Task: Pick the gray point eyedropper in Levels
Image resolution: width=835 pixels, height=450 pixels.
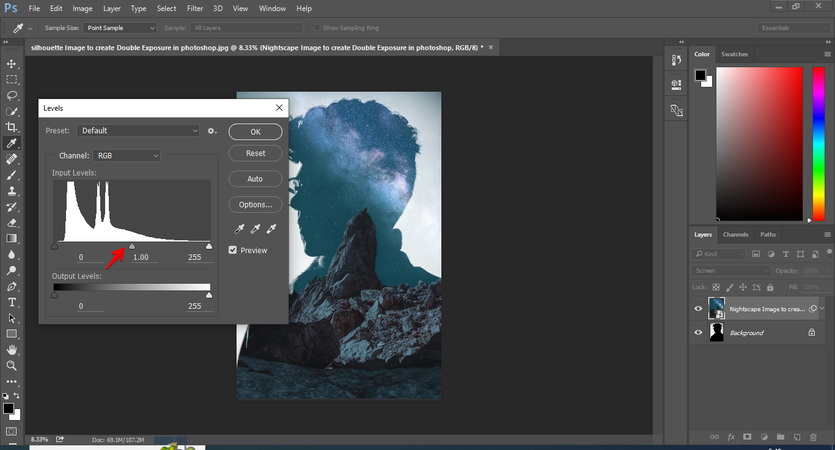Action: [256, 229]
